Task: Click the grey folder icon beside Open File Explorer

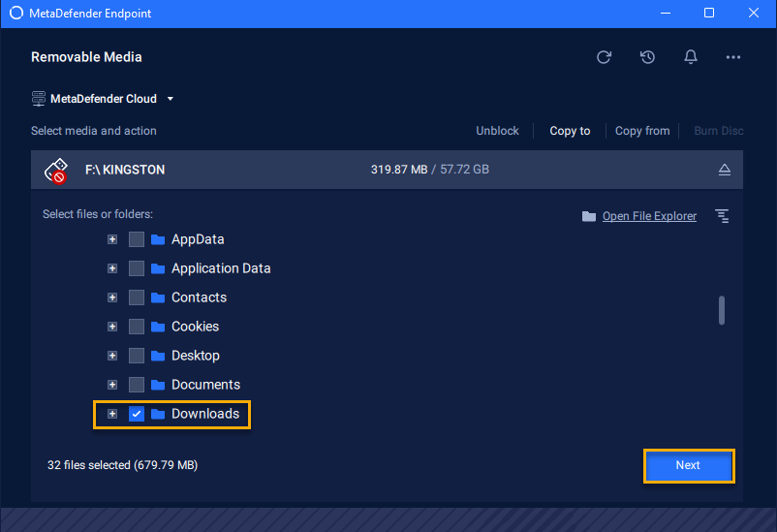Action: coord(589,216)
